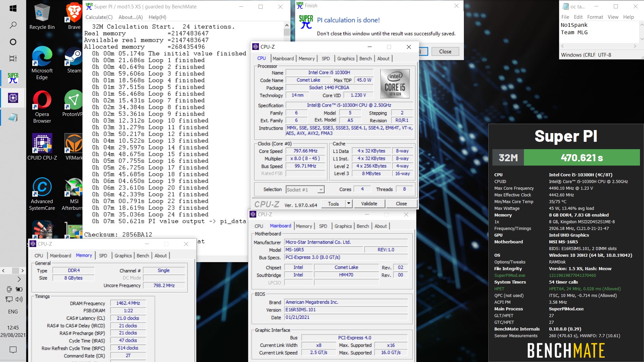Click Close button in Finish dialog
The image size is (644, 362).
click(445, 52)
